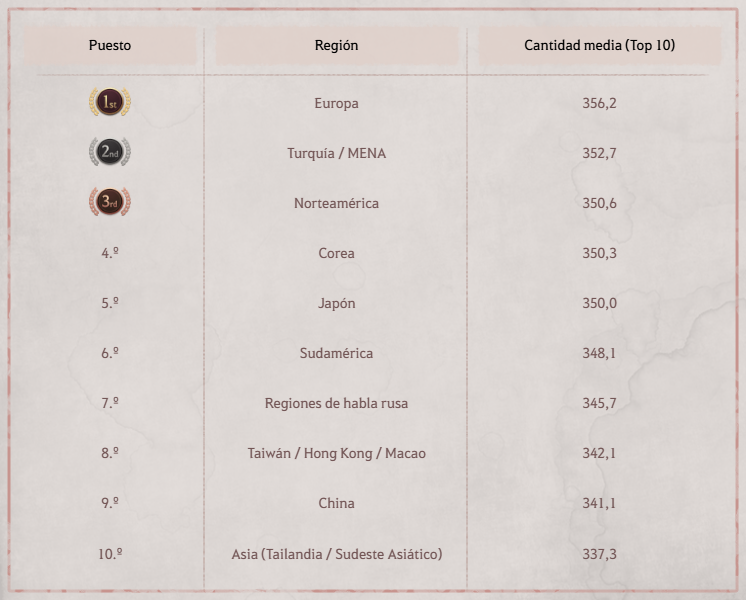Screen dimensions: 746x600
Task: Select the Turquía / MENA row
Action: 336,153
